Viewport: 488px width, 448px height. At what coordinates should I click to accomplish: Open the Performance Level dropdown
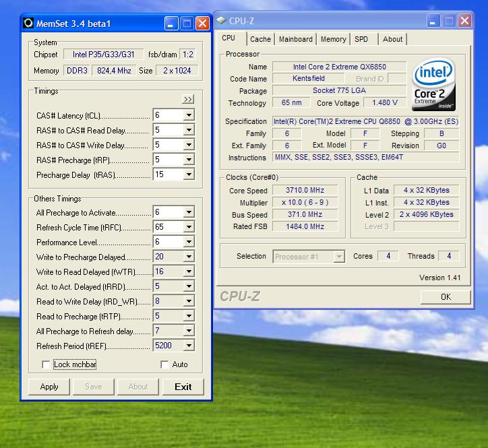pos(189,242)
